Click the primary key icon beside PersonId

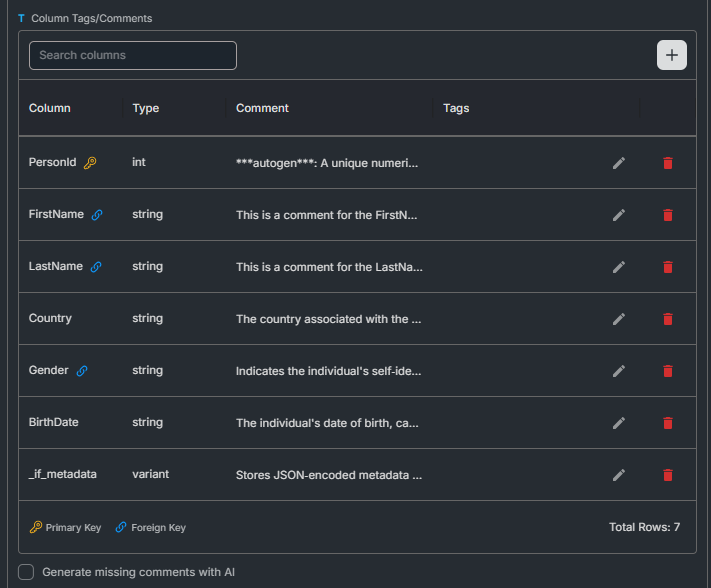90,163
